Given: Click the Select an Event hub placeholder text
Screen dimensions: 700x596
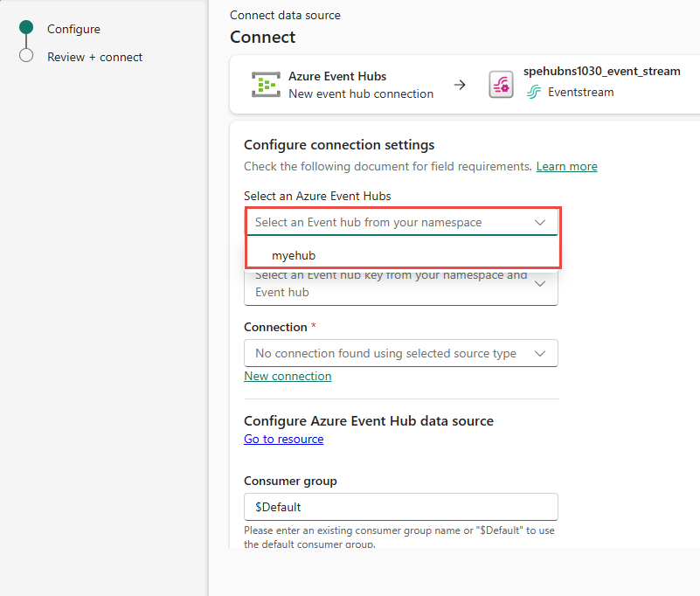Looking at the screenshot, I should (368, 223).
